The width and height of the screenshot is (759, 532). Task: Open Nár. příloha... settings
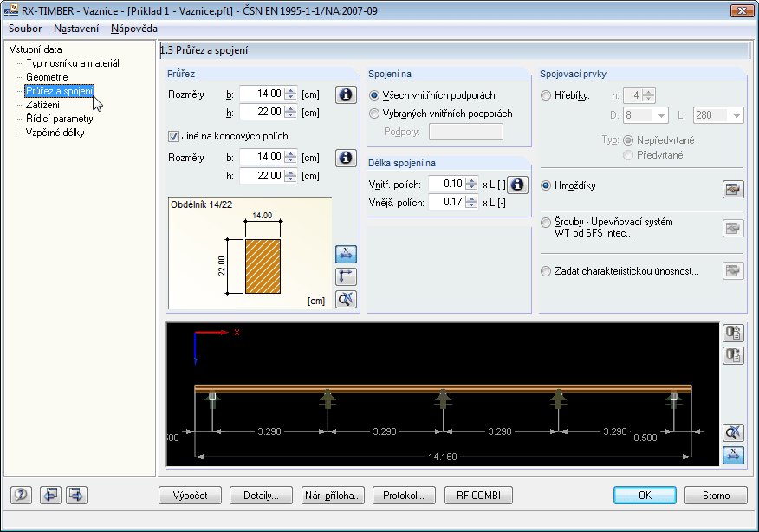tap(333, 496)
